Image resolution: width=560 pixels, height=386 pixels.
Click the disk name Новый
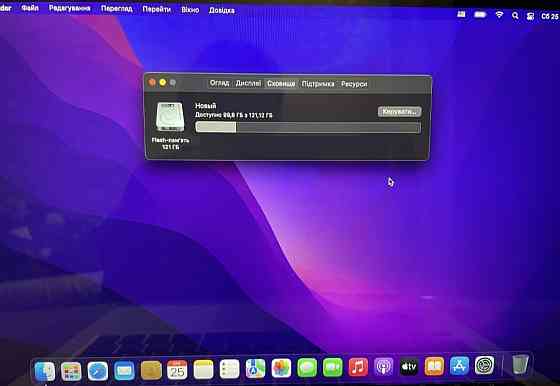coord(206,106)
